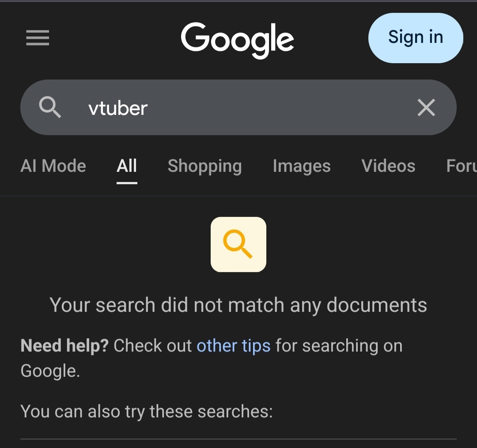Select the All results tab
Screen dimensions: 477x448
127,166
